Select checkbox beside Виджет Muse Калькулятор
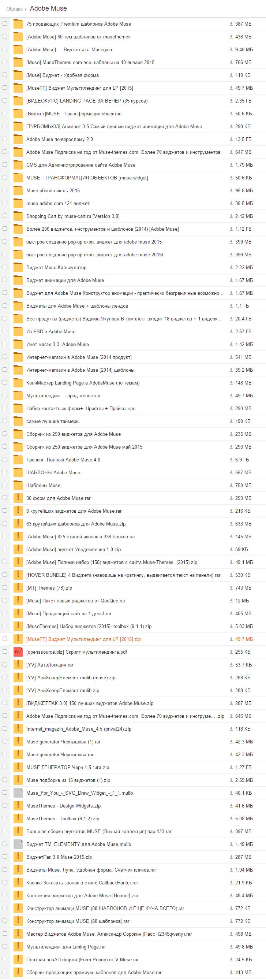Image resolution: width=266 pixels, height=980 pixels. (x=4, y=267)
